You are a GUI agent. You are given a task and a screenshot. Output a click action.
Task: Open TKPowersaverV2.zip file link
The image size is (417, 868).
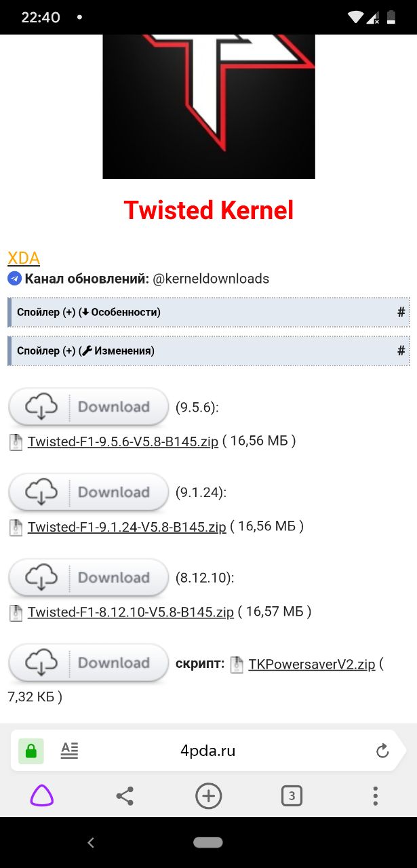click(312, 665)
